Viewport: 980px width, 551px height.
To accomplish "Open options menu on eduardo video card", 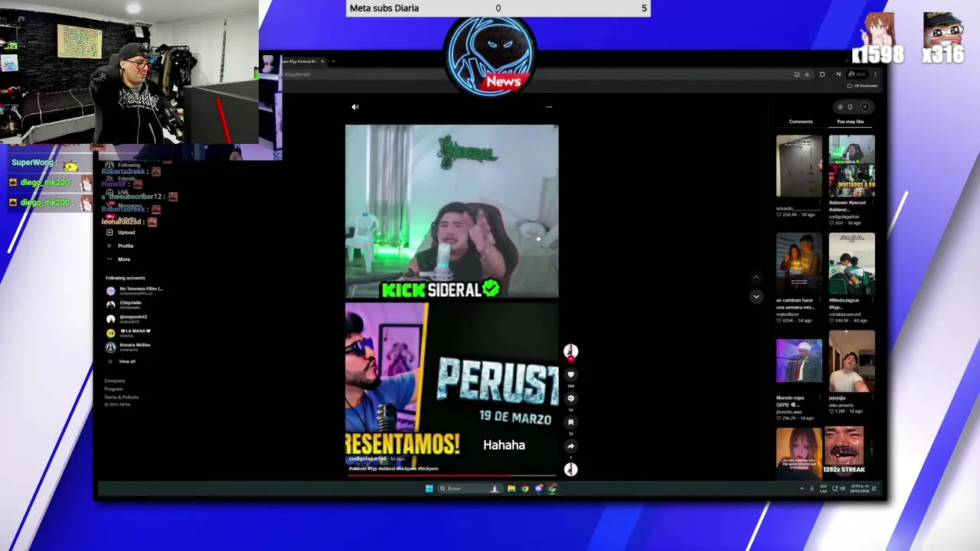I will (819, 204).
